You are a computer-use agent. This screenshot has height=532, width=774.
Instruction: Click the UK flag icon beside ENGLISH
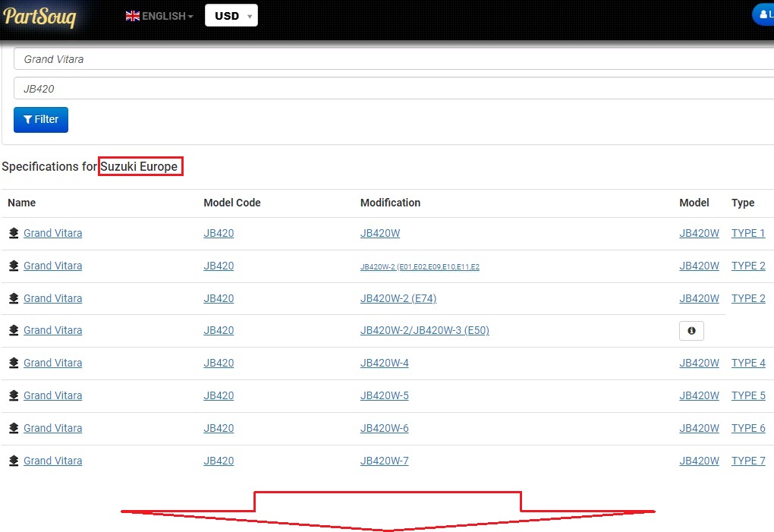coord(132,16)
